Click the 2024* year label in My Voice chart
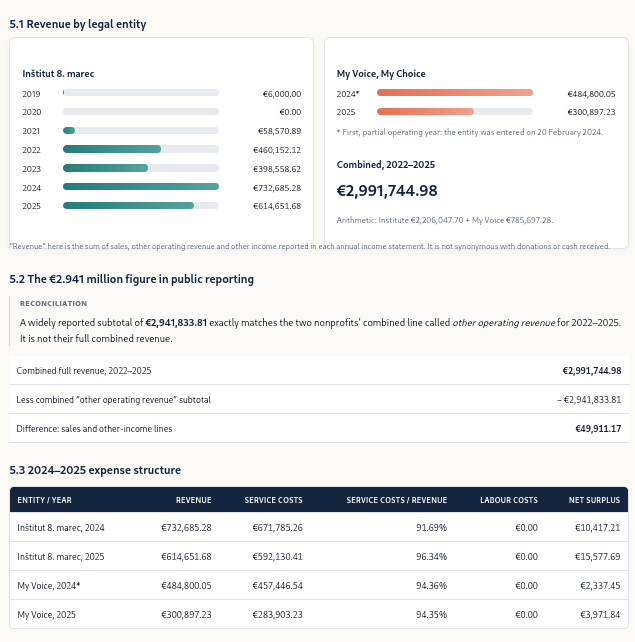This screenshot has width=635, height=642. [348, 94]
